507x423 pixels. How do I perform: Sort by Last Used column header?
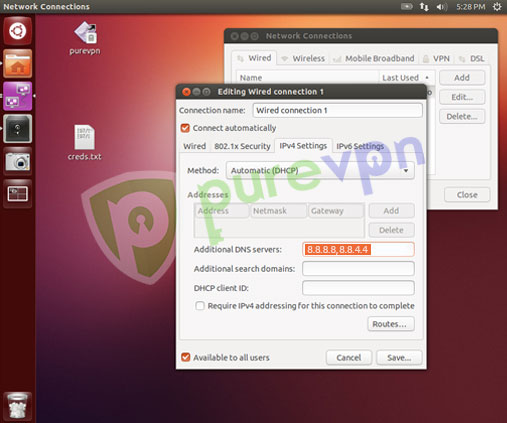[407, 78]
